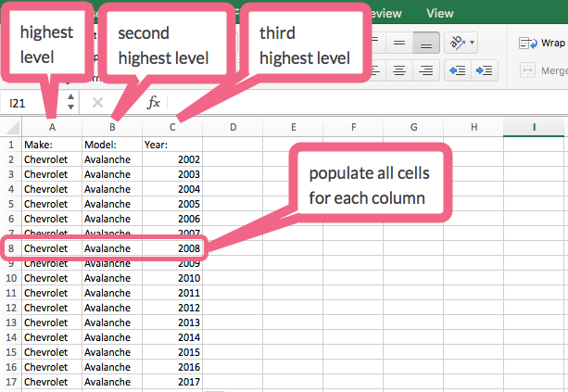Screen dimensions: 568x392
Task: Select row 14 header
Action: (11, 337)
